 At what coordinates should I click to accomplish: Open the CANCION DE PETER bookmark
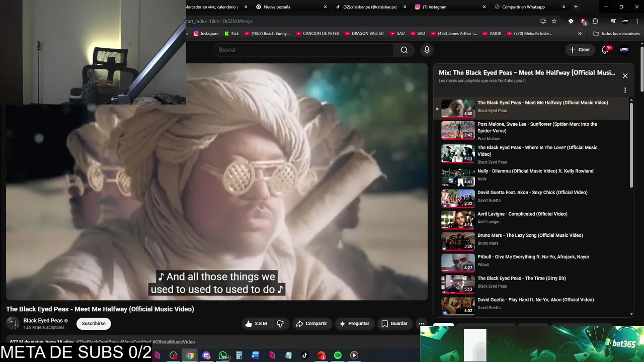click(x=317, y=34)
